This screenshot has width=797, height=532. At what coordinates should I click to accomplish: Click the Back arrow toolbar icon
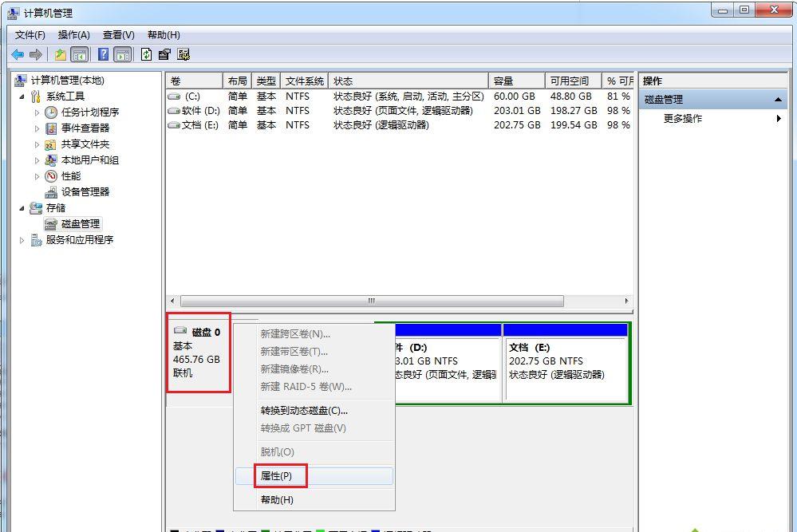tap(18, 54)
